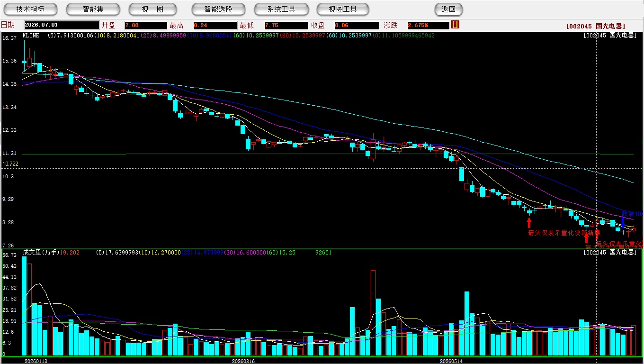Click the 收盘 value field 8.06
The height and width of the screenshot is (364, 644).
click(357, 25)
